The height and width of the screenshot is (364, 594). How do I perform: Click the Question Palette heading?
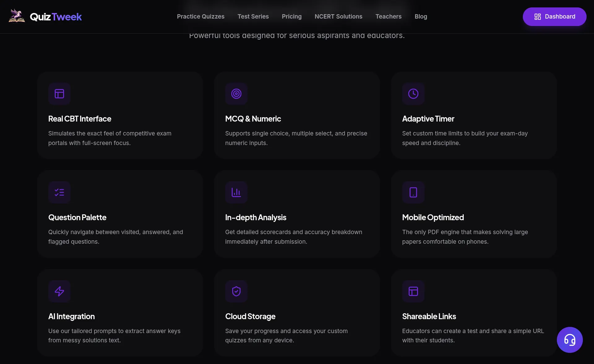[77, 217]
